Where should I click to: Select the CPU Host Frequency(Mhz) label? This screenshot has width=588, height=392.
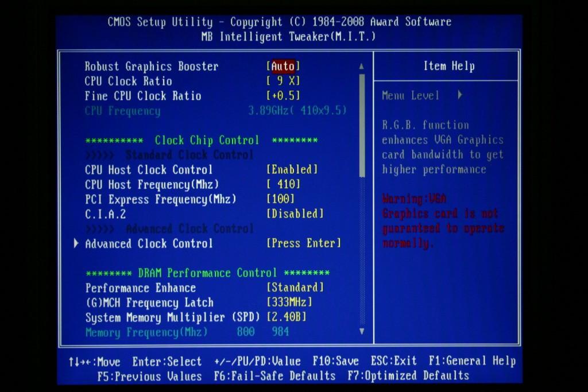[x=152, y=184]
